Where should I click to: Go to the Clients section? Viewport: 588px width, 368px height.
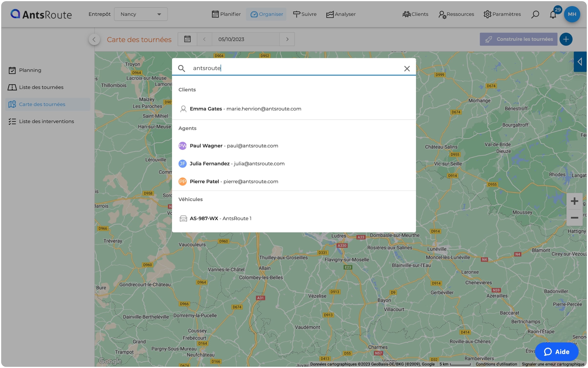tap(415, 14)
